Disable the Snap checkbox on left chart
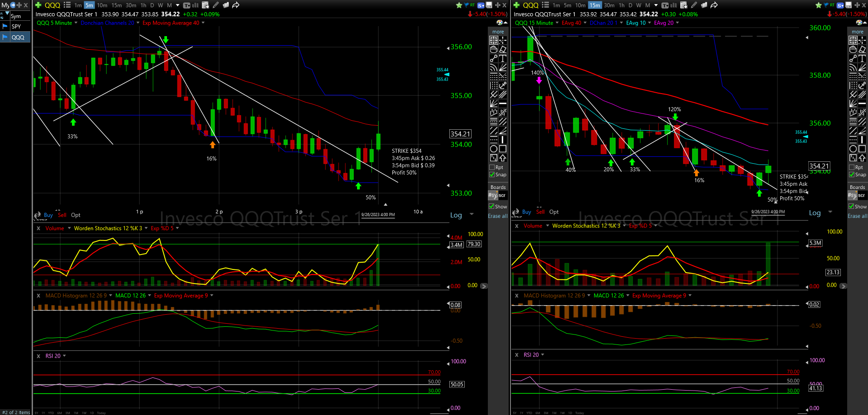Viewport: 868px width, 415px height. [x=492, y=174]
